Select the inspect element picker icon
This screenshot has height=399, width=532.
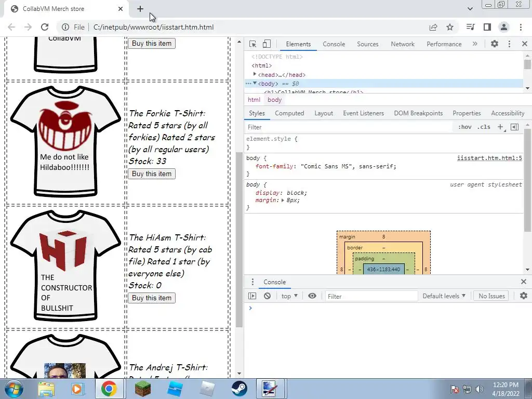tap(252, 44)
